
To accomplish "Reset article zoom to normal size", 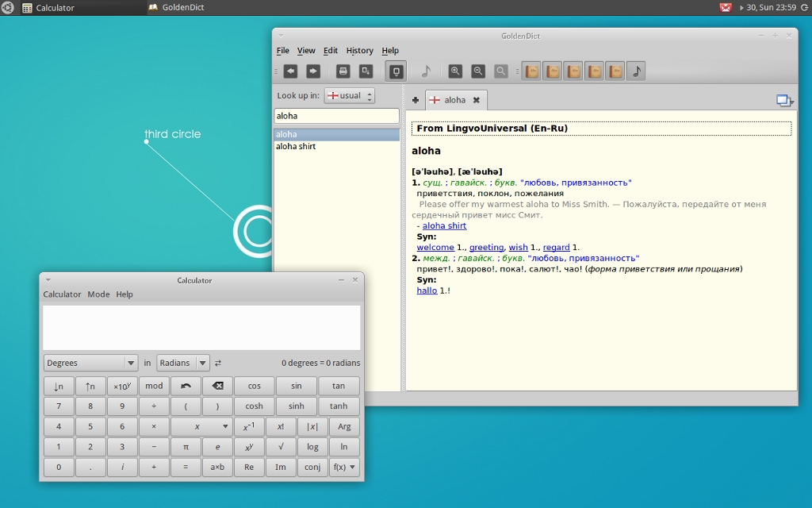I will (501, 71).
